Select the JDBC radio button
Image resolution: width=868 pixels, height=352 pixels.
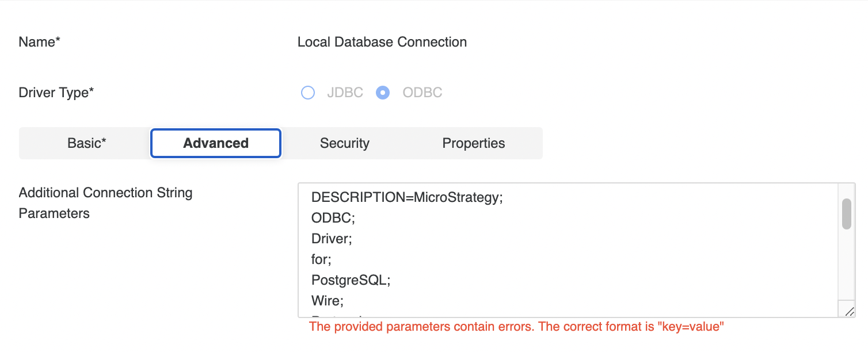308,93
